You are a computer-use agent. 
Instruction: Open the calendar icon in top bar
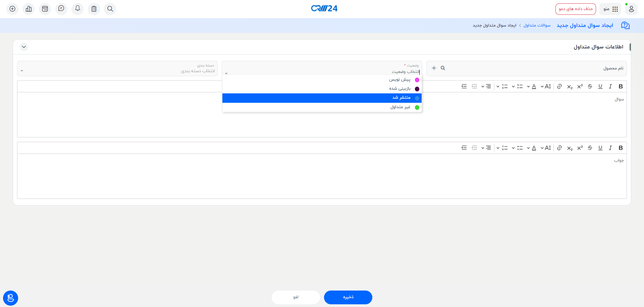click(45, 9)
